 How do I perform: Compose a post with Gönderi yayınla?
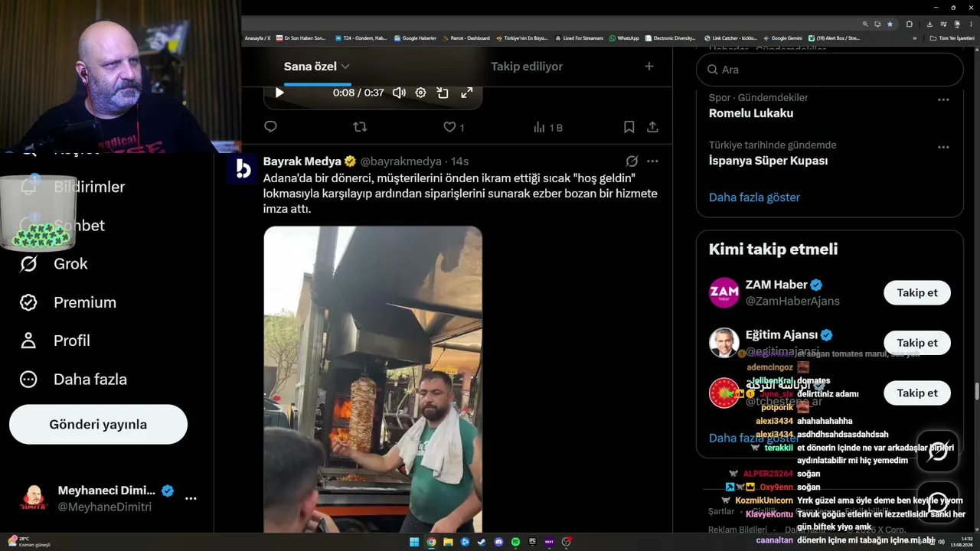(x=98, y=425)
